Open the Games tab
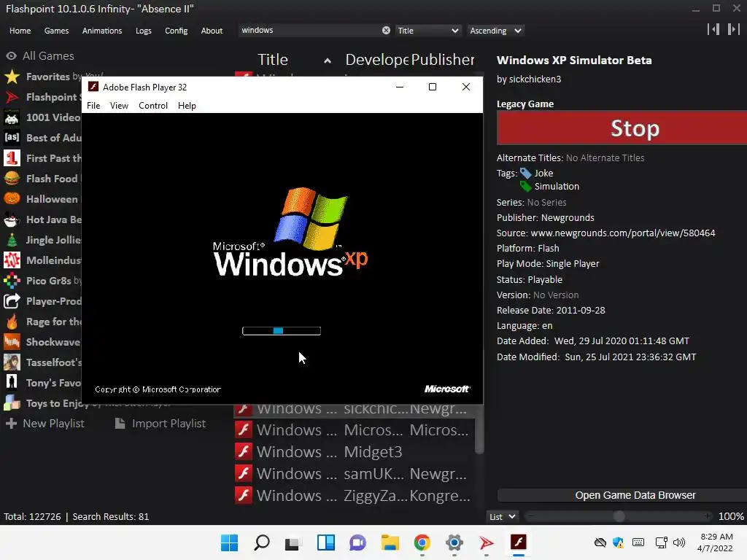 [x=56, y=31]
